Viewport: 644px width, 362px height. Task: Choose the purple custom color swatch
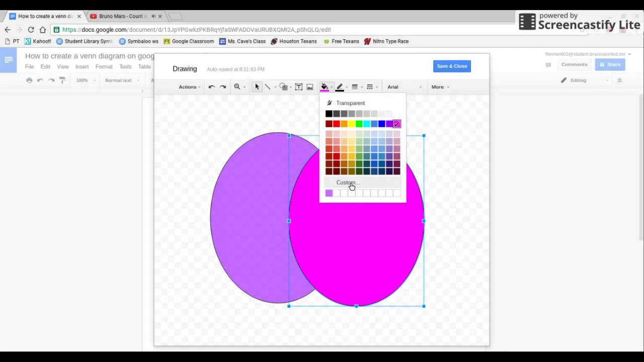point(329,193)
